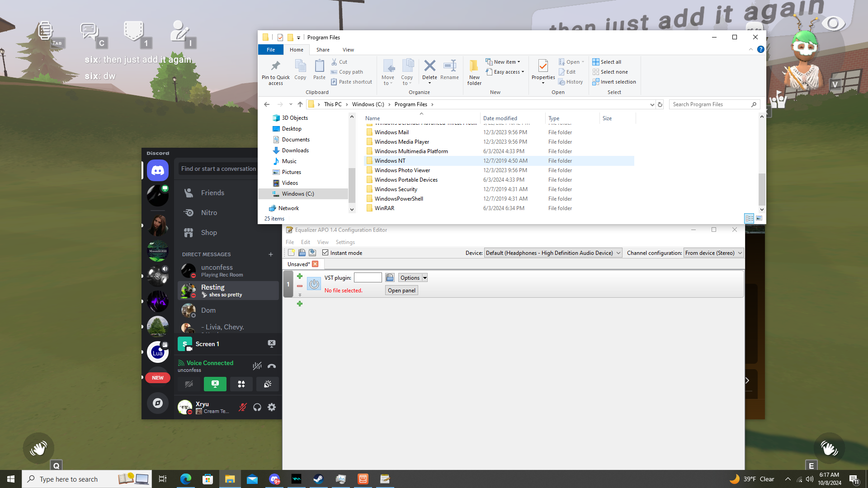The width and height of the screenshot is (868, 488).
Task: Click the VST plugin power toggle icon
Action: click(314, 284)
